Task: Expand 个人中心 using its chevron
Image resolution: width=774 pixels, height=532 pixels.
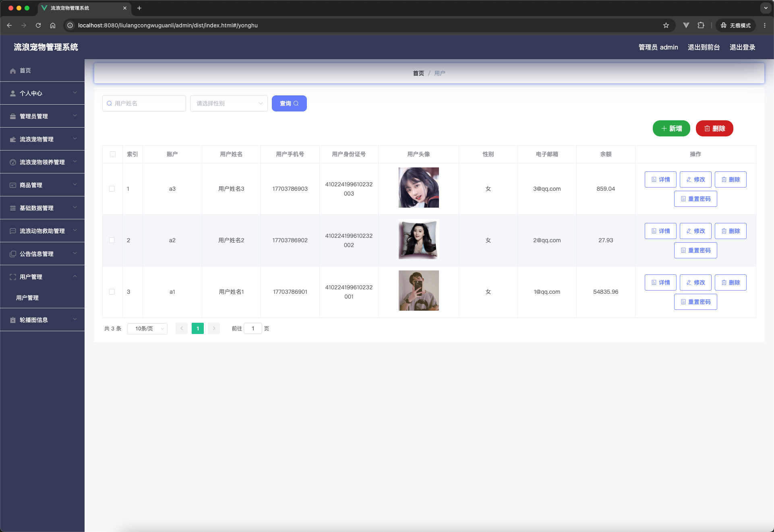Action: point(75,93)
